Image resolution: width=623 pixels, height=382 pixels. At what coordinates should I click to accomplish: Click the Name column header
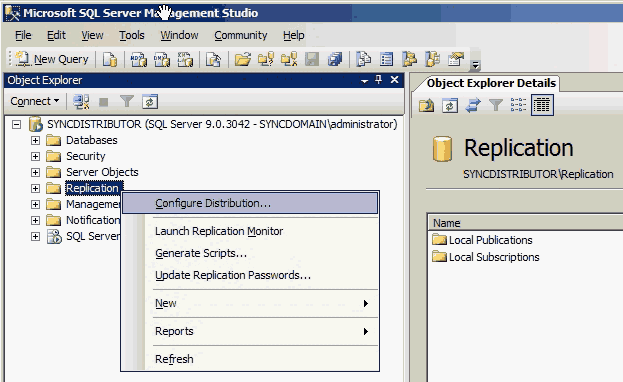[526, 223]
